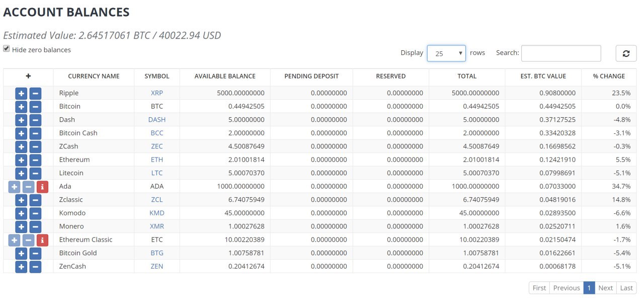This screenshot has width=644, height=305.
Task: Click the plus icon for Komodo
Action: click(21, 213)
